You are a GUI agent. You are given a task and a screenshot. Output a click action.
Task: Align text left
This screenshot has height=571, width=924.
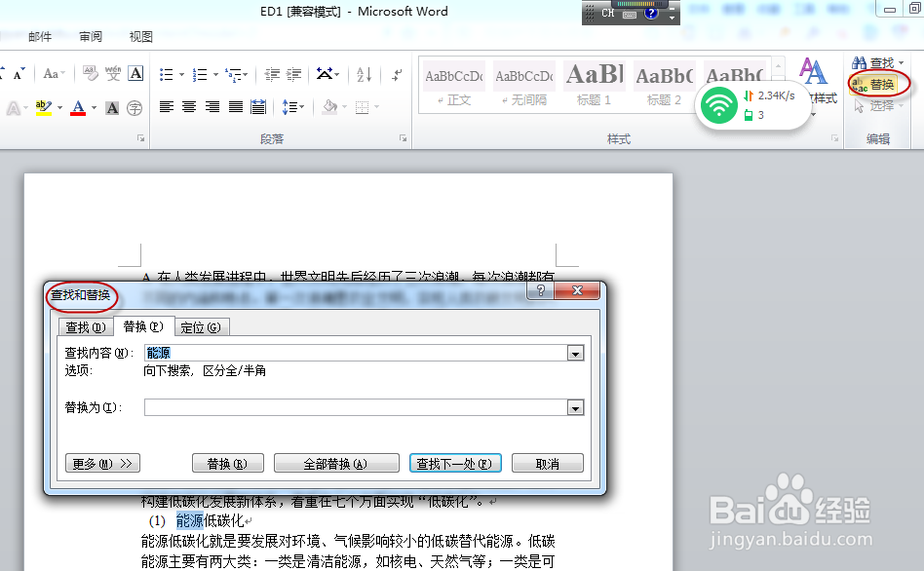pos(167,106)
